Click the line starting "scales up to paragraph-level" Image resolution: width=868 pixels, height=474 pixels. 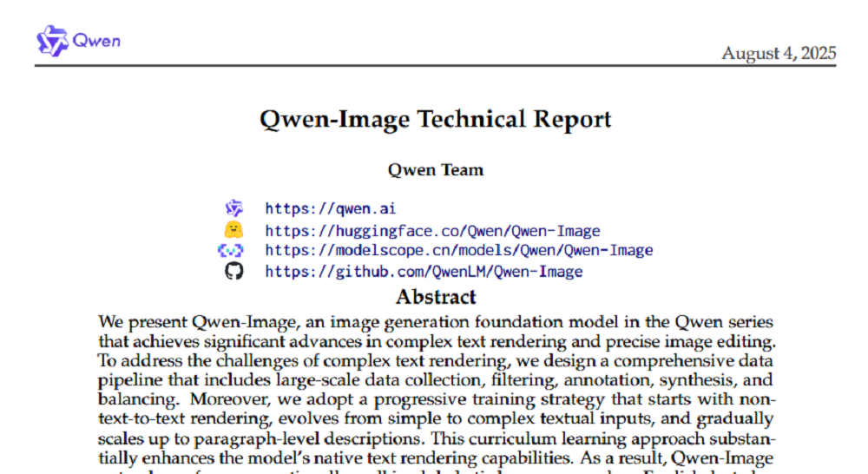[x=436, y=438]
